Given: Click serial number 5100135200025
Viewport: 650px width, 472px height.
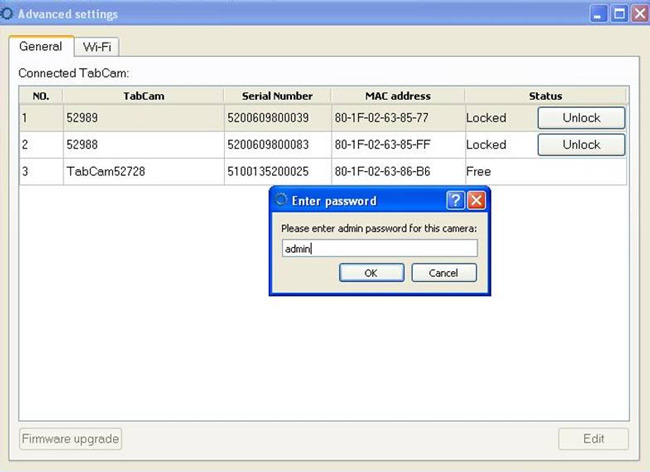Looking at the screenshot, I should tap(277, 172).
